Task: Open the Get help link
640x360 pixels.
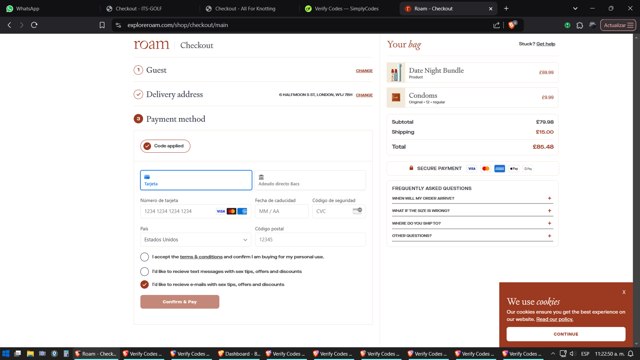Action: (x=546, y=44)
